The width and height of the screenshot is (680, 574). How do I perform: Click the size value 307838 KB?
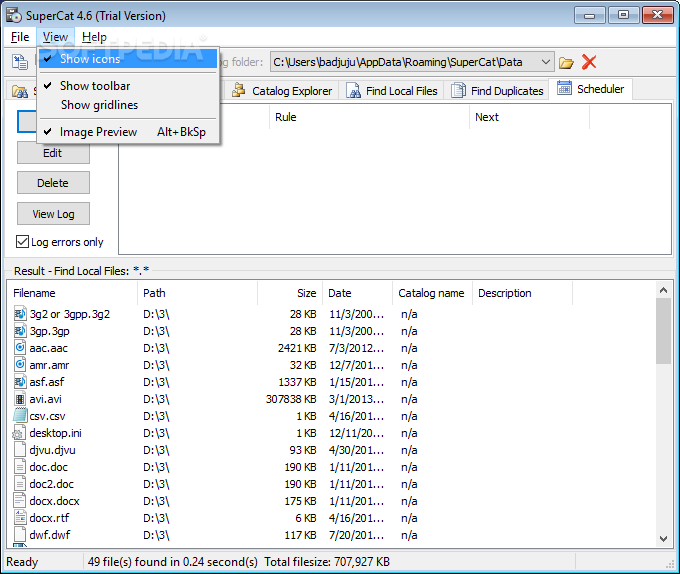(x=291, y=399)
